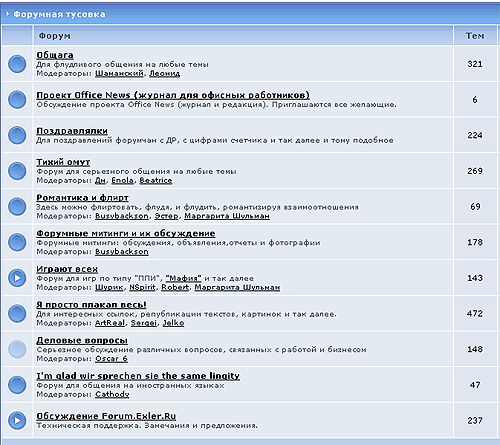The height and width of the screenshot is (445, 500).
Task: Click the Форум column header
Action: [54, 36]
